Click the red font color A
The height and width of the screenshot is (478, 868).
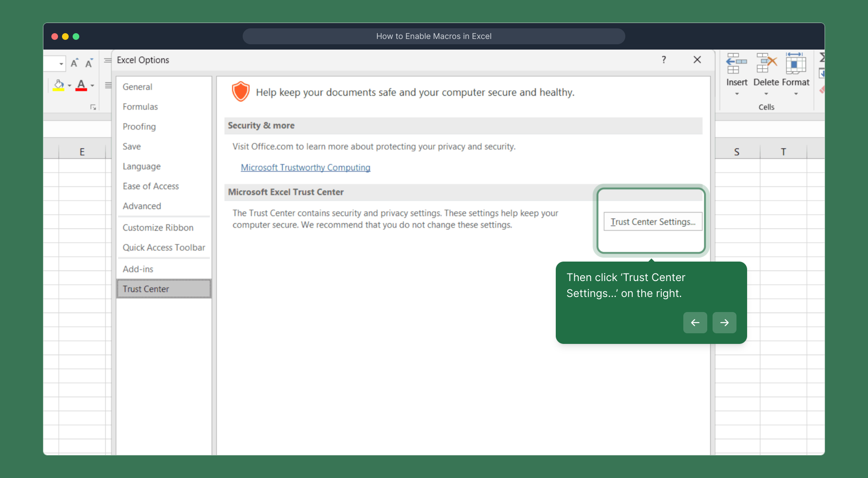point(81,85)
